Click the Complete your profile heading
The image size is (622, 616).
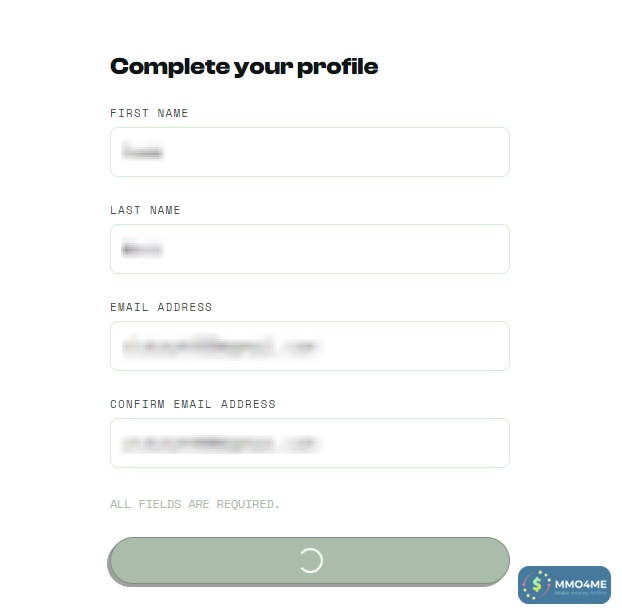[x=244, y=67]
